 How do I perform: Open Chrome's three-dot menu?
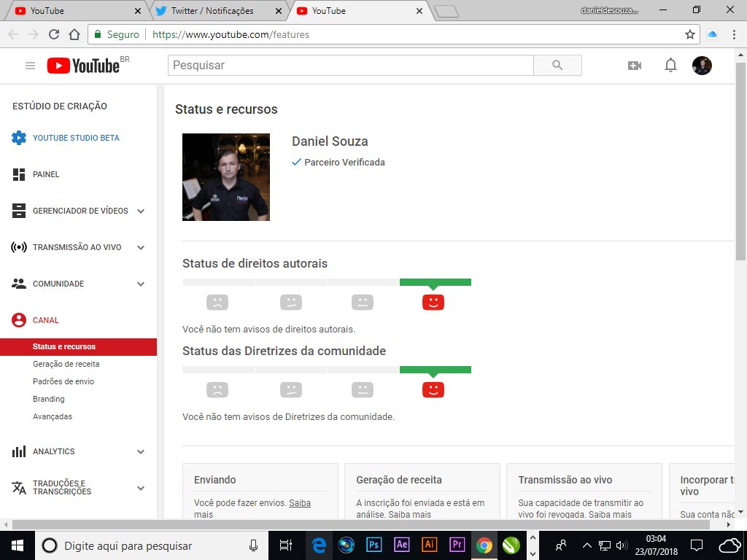pos(734,34)
